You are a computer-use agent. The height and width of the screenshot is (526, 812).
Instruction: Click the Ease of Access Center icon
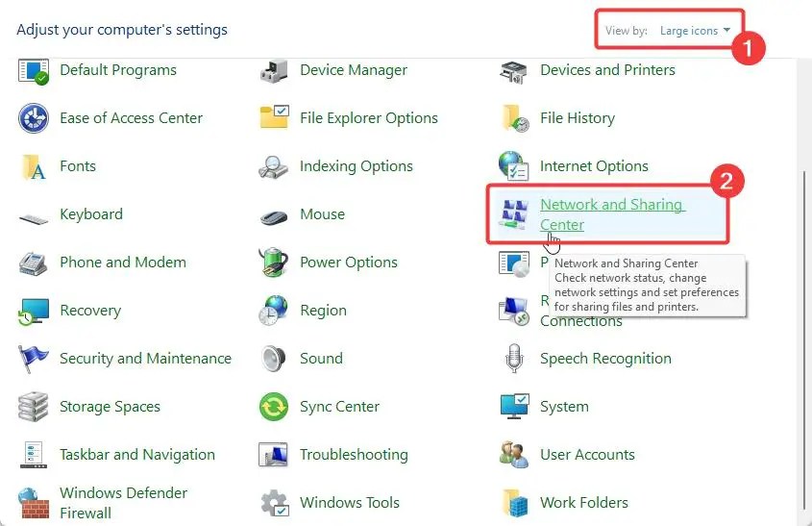coord(33,118)
